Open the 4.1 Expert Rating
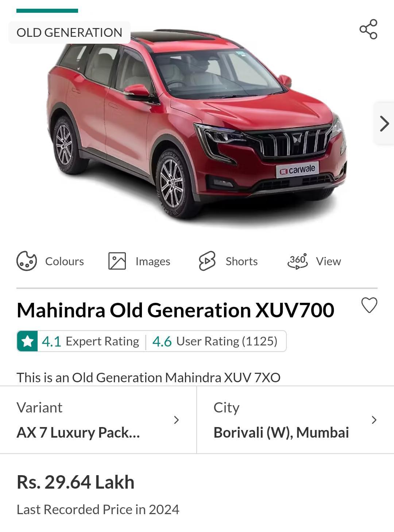The image size is (394, 532). click(90, 341)
